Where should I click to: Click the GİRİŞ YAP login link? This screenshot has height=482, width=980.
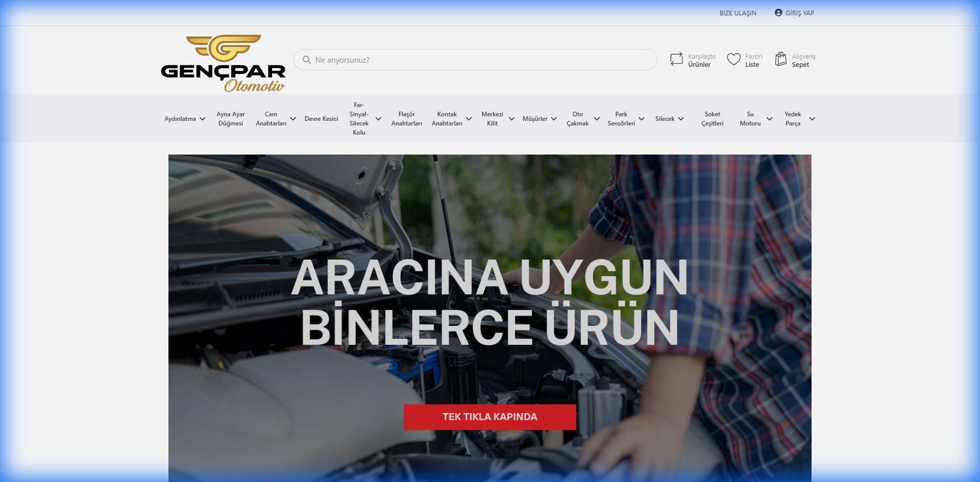(x=799, y=13)
